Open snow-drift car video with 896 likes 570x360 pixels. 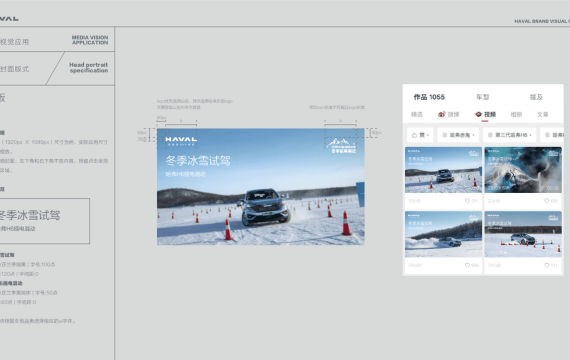[443, 234]
